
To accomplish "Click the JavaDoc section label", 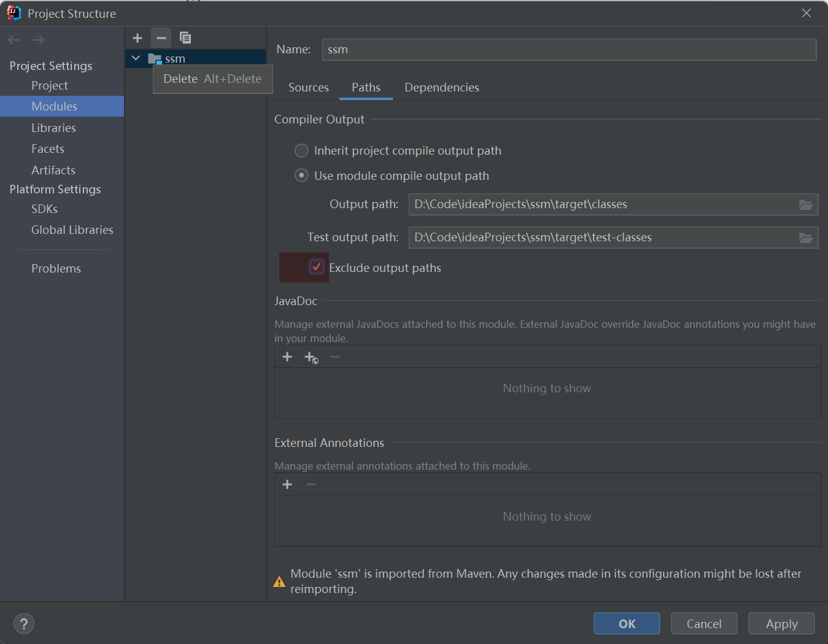I will tap(296, 301).
